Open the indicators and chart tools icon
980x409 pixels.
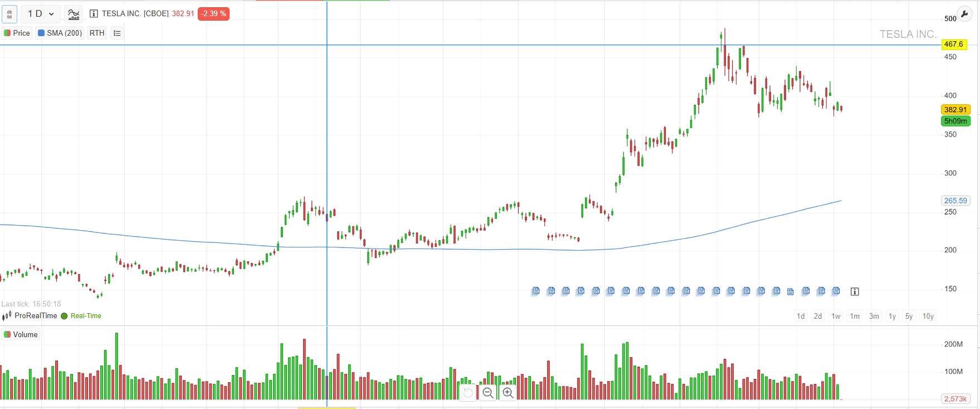coord(73,14)
